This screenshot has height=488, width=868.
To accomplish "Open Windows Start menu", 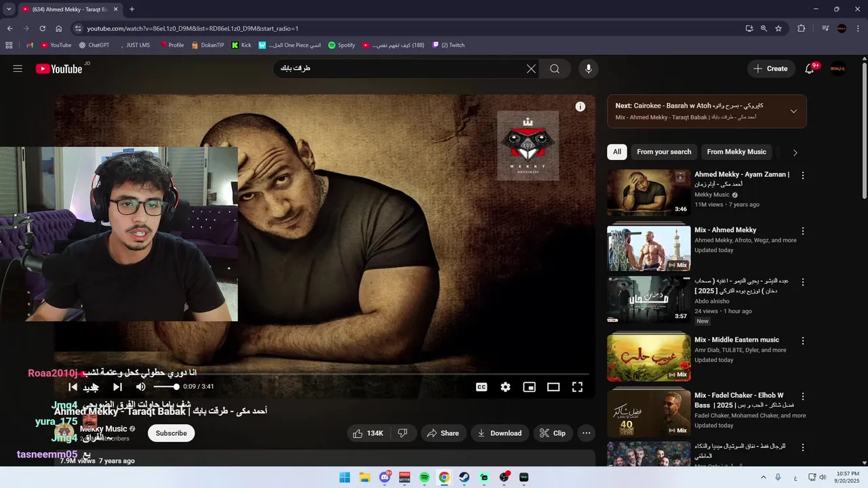I will coord(344,477).
